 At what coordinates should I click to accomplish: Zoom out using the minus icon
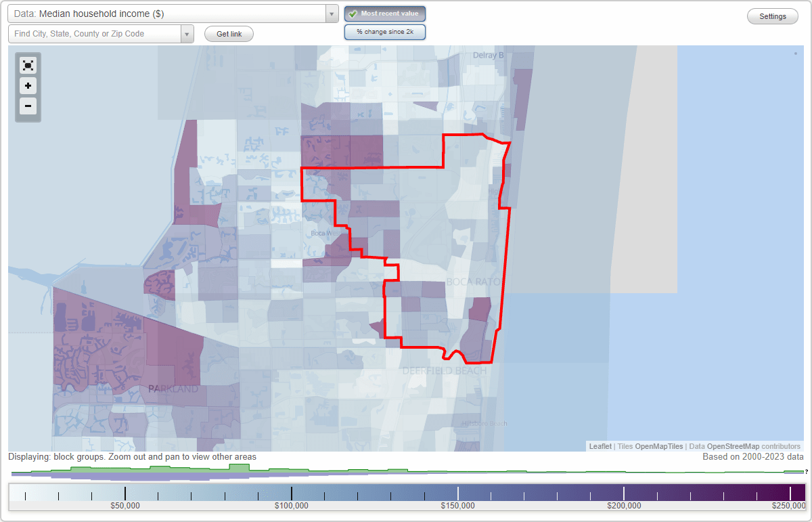pyautogui.click(x=28, y=106)
